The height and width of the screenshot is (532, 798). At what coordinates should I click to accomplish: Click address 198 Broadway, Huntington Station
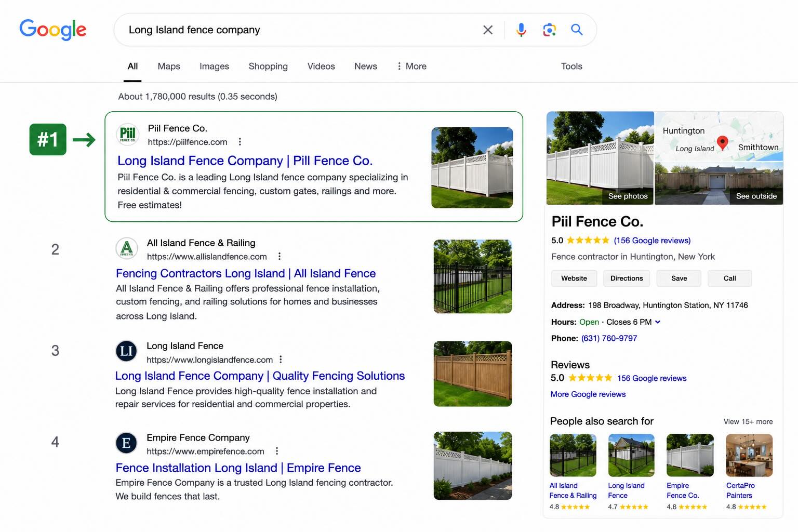(668, 305)
